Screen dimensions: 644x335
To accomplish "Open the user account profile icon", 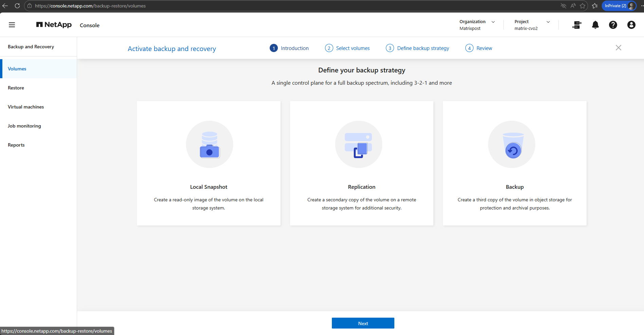I will [631, 25].
